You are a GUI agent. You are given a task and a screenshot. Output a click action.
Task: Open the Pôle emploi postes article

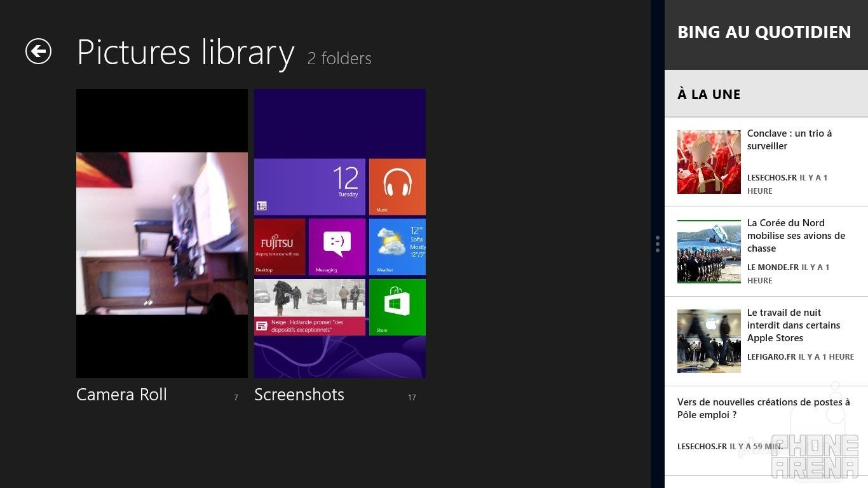[x=764, y=409]
